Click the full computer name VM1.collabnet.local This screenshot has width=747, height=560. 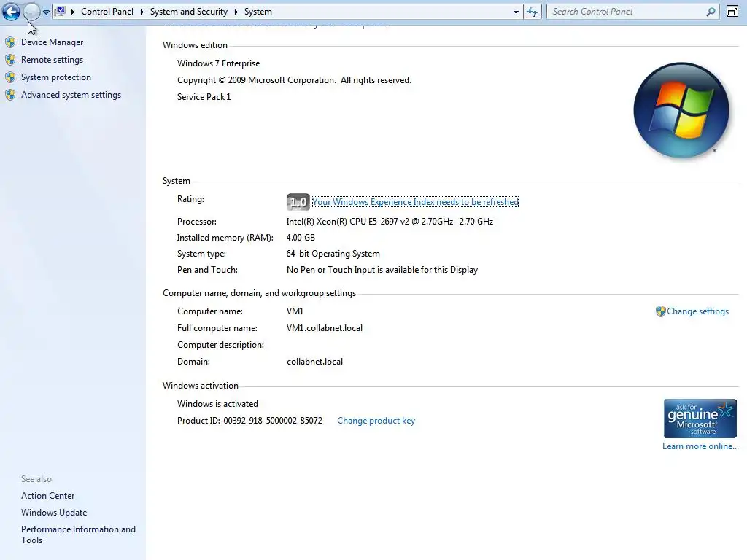(x=325, y=328)
